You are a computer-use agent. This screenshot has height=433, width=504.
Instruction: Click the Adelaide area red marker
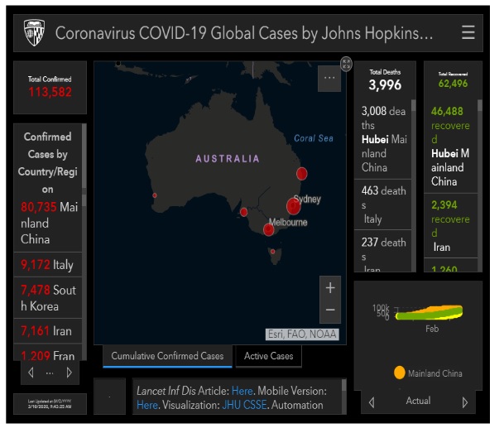243,212
